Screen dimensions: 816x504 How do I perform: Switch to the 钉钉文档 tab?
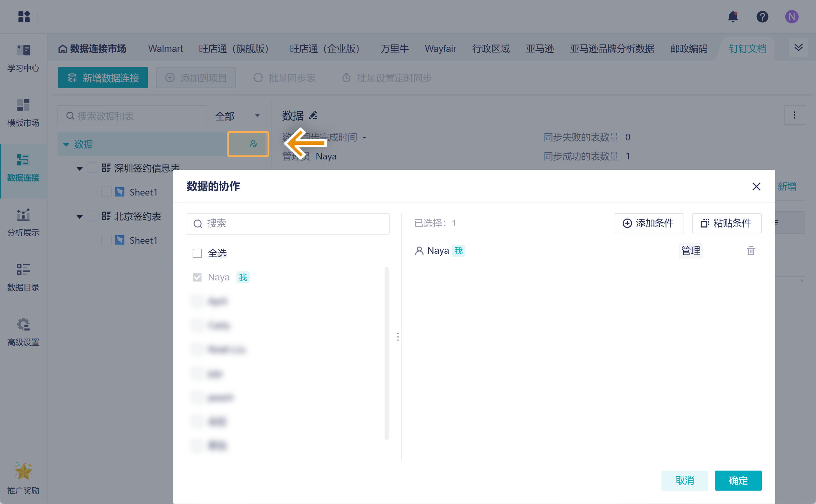pyautogui.click(x=747, y=49)
